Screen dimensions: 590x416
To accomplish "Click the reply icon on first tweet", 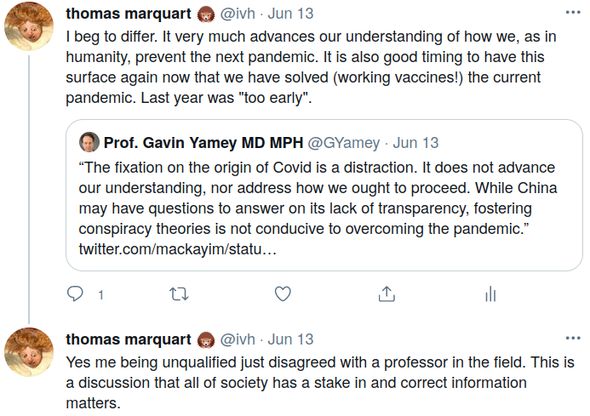I will pos(75,294).
